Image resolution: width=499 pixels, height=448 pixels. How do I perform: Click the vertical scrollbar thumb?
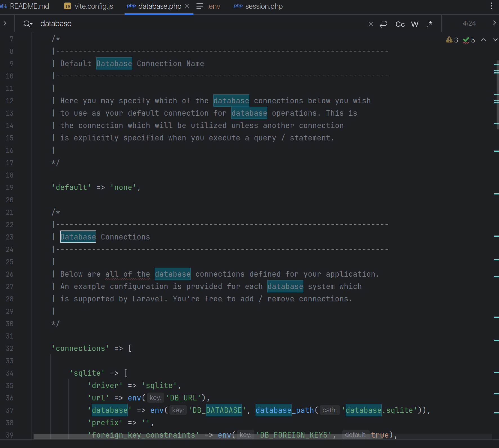[497, 95]
